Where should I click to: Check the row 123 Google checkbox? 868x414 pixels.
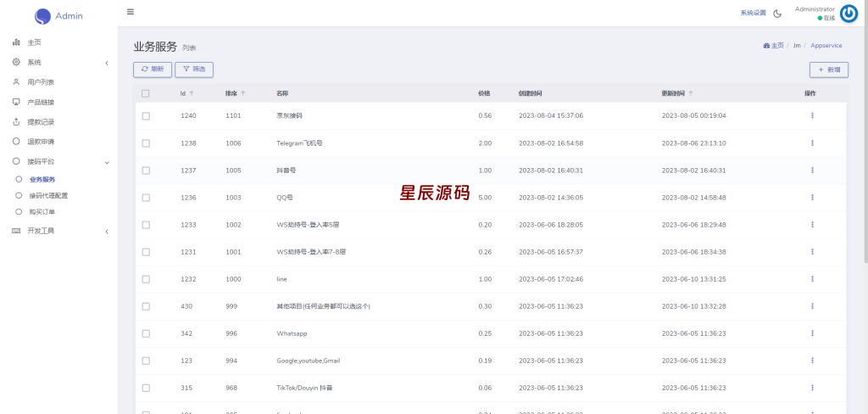pyautogui.click(x=146, y=361)
